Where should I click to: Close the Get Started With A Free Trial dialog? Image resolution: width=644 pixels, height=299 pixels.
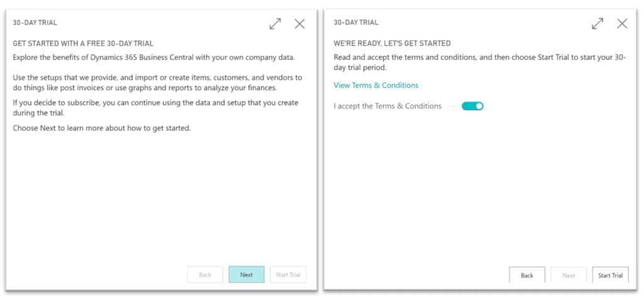pos(300,24)
